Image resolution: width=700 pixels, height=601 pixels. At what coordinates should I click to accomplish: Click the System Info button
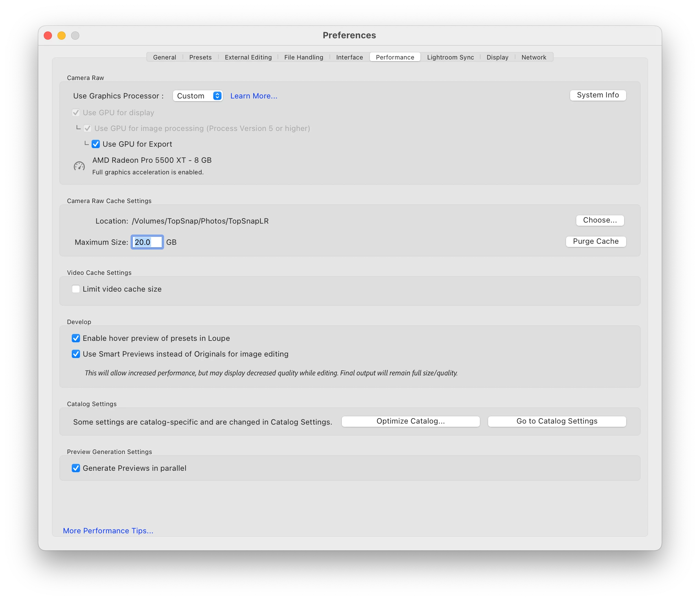(x=598, y=95)
